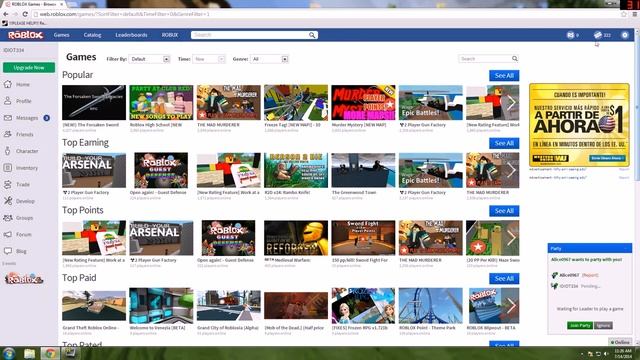Open Forum in the sidebar

click(18, 234)
